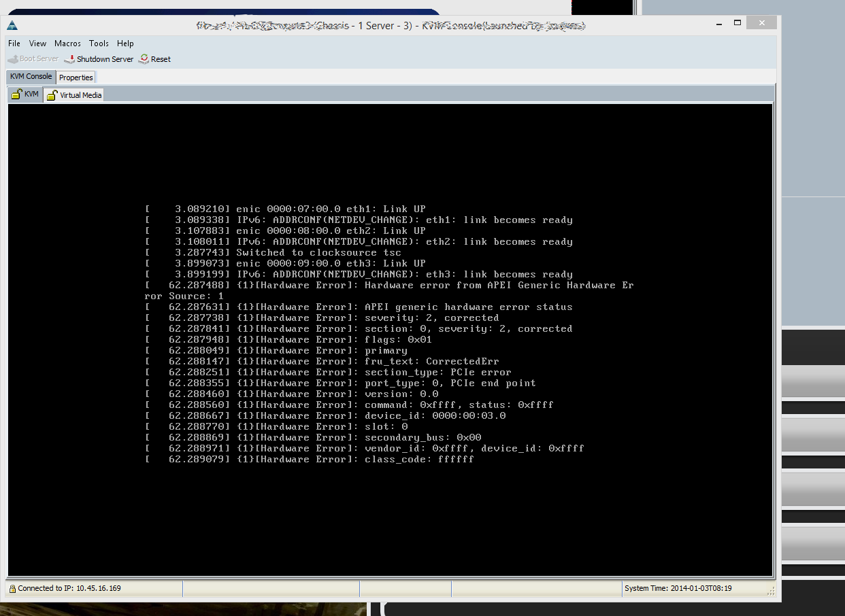Click the window resize grip in status bar
Viewport: 845px width, 616px height.
[x=771, y=591]
